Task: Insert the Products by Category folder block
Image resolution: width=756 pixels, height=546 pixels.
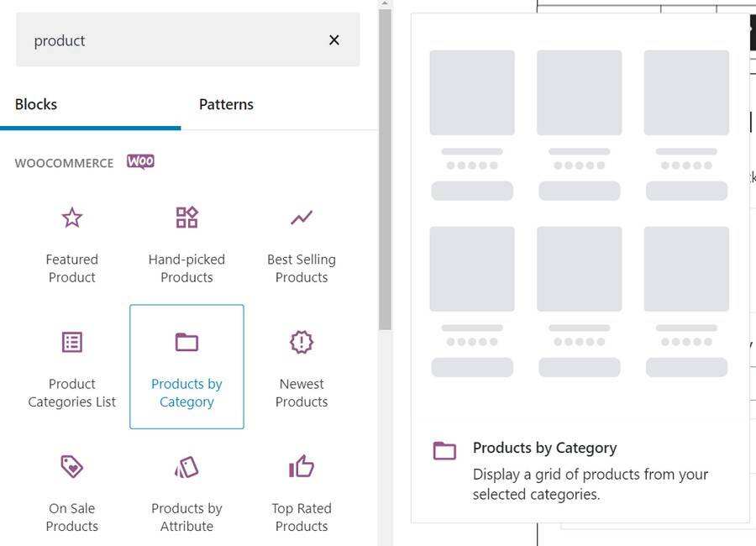Action: pos(186,366)
